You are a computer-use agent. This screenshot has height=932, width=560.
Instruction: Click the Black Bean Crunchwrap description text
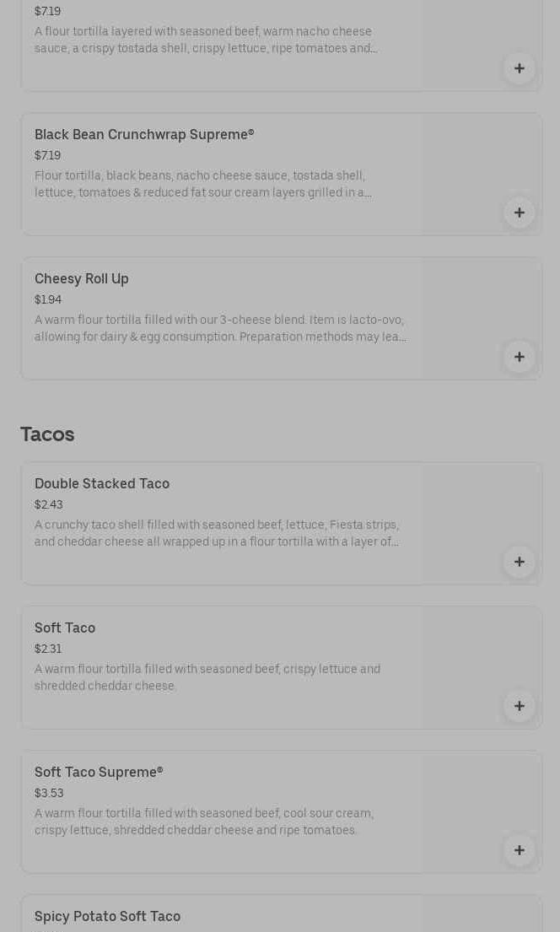click(x=202, y=185)
